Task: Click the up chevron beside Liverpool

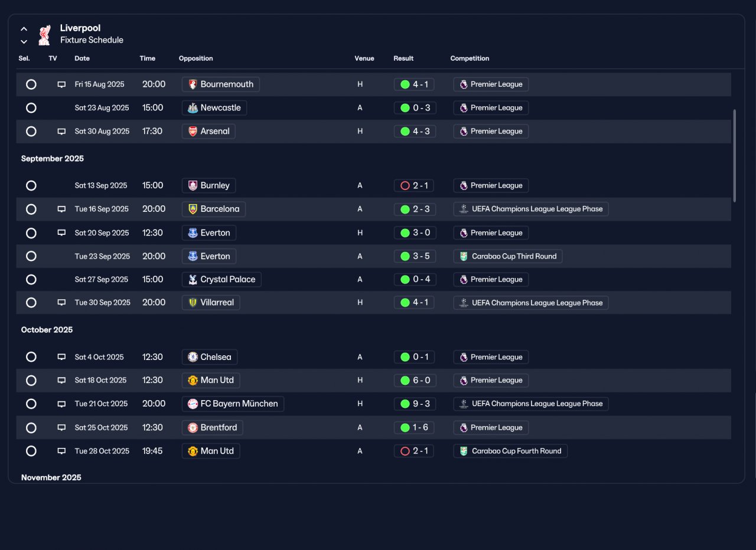Action: (24, 28)
